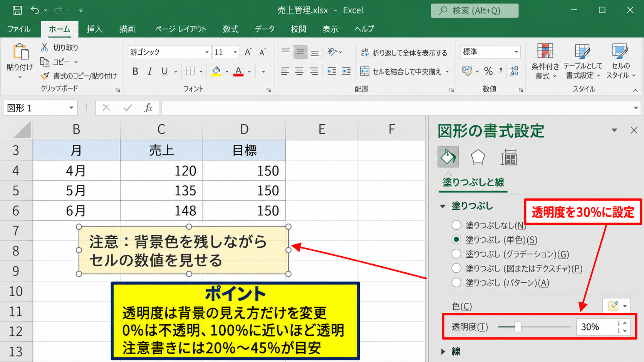Toggle Italic formatting
This screenshot has width=644, height=362.
tap(150, 71)
